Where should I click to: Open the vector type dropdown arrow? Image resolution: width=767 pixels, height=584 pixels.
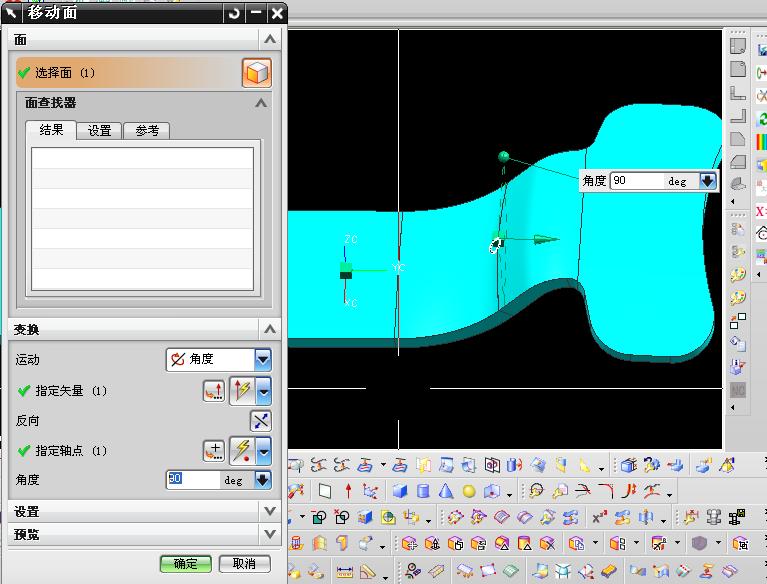pos(264,391)
